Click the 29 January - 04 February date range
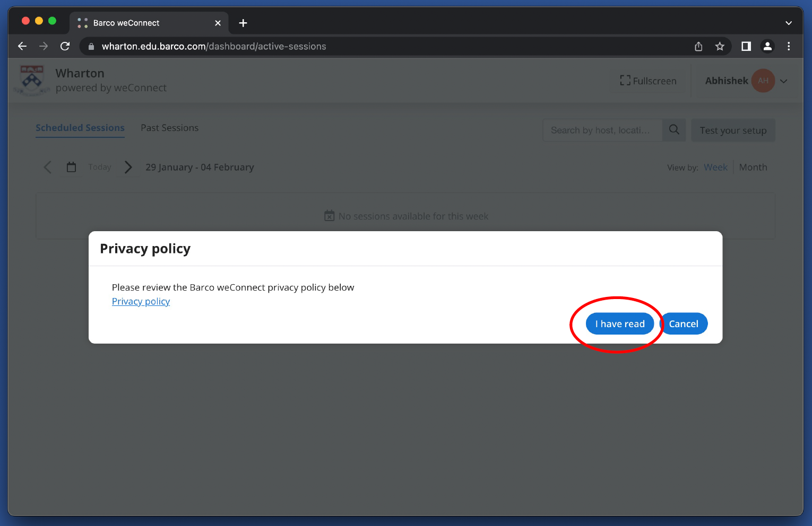 click(x=200, y=167)
